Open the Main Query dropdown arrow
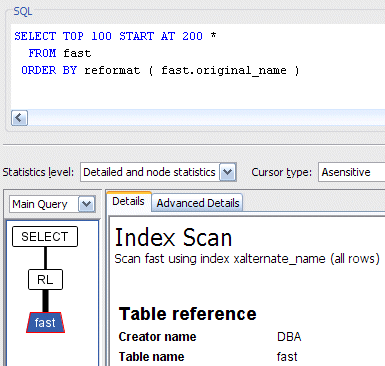This screenshot has height=366, width=385. click(87, 204)
